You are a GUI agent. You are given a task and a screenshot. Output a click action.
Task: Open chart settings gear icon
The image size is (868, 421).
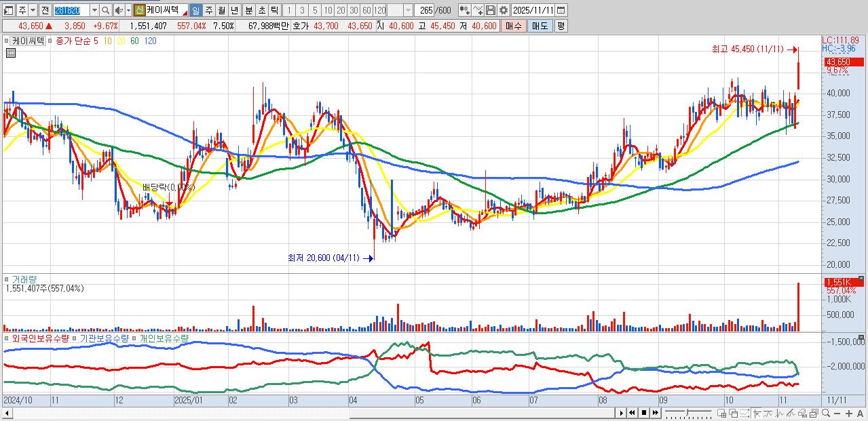pyautogui.click(x=503, y=10)
